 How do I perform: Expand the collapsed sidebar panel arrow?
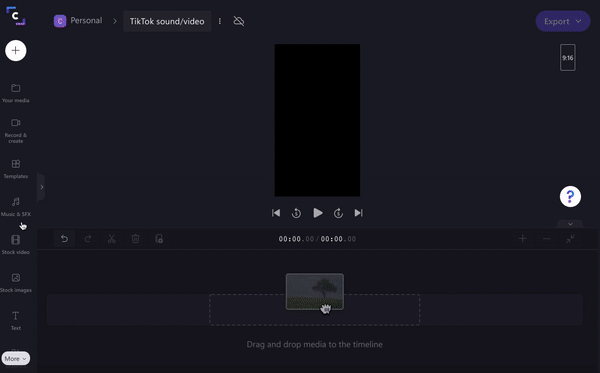pyautogui.click(x=41, y=187)
